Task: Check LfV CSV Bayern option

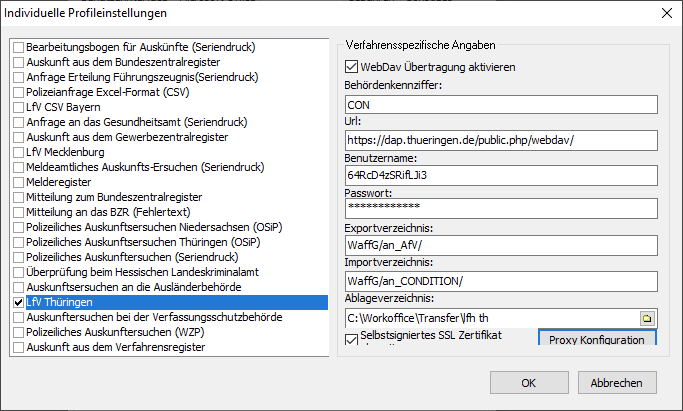Action: tap(19, 107)
